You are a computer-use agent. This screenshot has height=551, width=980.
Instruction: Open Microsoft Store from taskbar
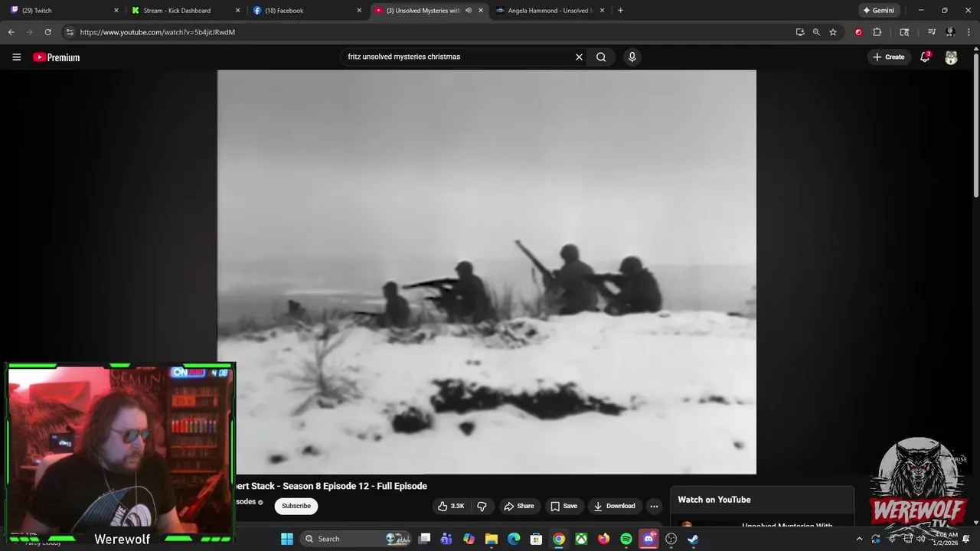[x=536, y=539]
